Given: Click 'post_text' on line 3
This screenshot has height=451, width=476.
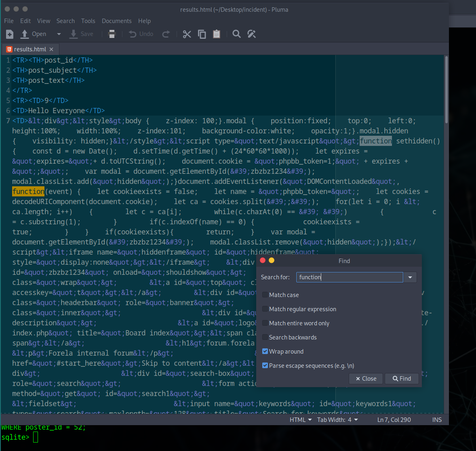Looking at the screenshot, I should coord(46,80).
